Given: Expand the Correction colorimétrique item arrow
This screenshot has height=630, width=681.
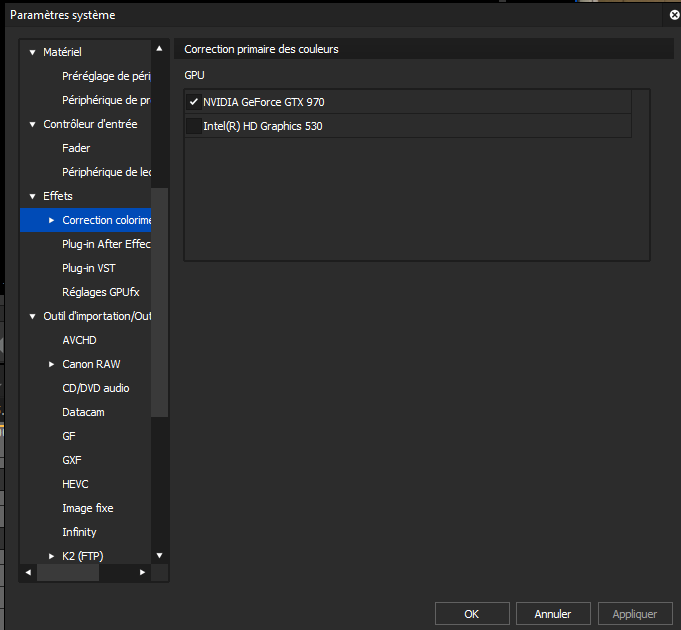Looking at the screenshot, I should point(51,220).
